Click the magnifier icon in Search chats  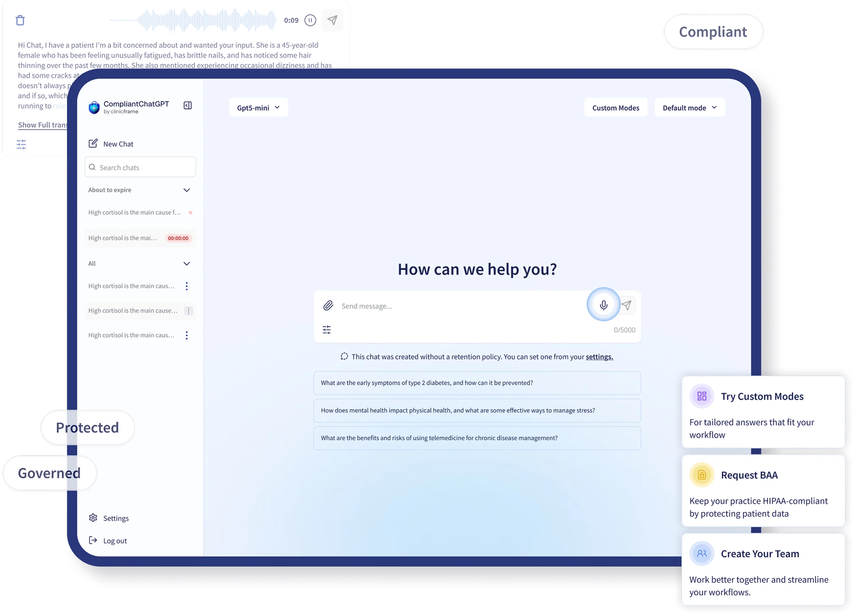(x=92, y=167)
